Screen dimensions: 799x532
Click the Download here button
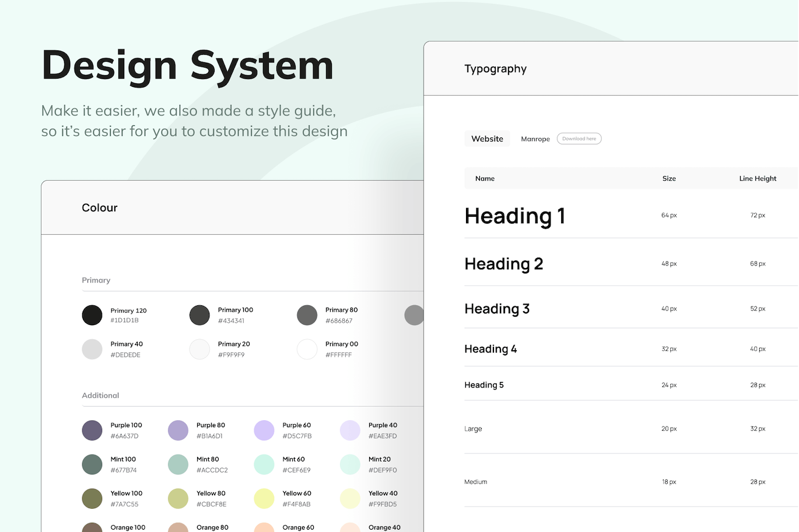[579, 139]
